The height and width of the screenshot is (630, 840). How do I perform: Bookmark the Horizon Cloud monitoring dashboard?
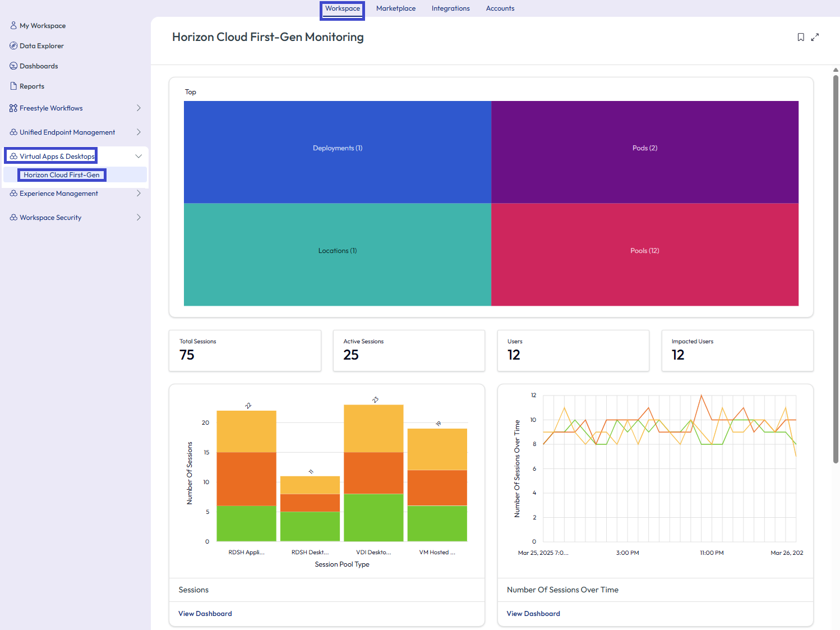point(801,37)
